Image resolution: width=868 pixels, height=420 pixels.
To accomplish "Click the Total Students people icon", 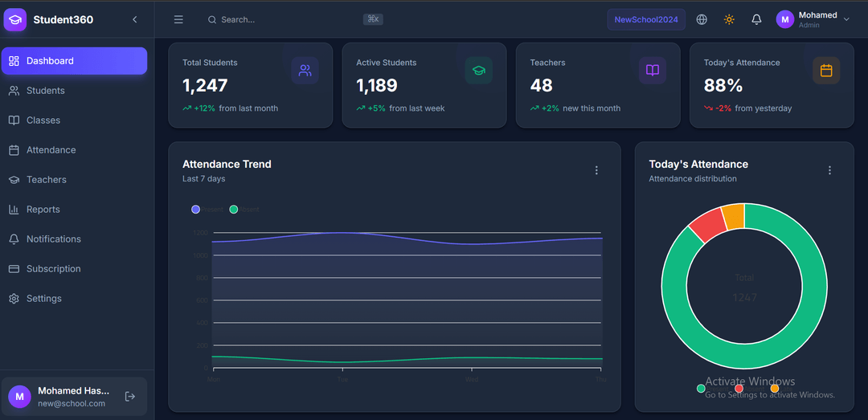I will click(305, 71).
